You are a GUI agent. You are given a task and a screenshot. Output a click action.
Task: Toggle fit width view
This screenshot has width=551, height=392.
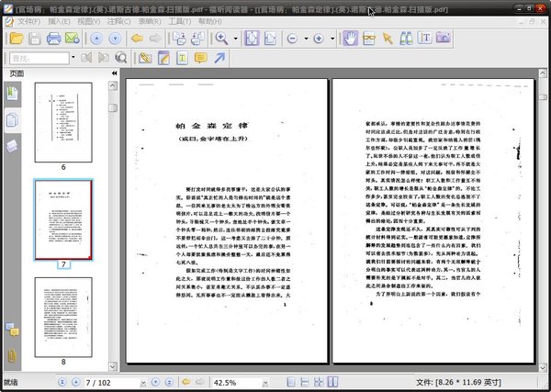pos(270,38)
